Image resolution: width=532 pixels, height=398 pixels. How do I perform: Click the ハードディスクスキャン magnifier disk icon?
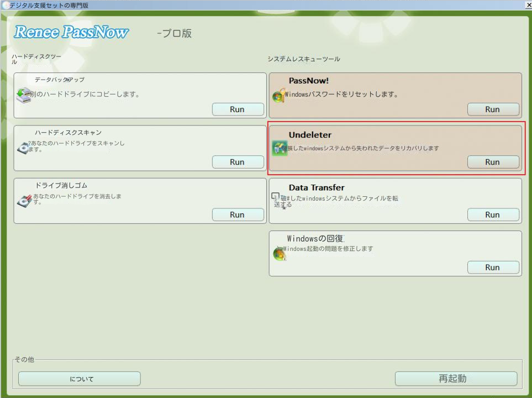click(24, 148)
